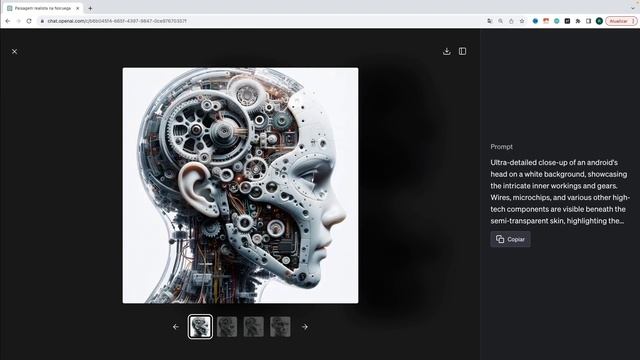Close the 'Paisagem realista' browser tab

78,8
